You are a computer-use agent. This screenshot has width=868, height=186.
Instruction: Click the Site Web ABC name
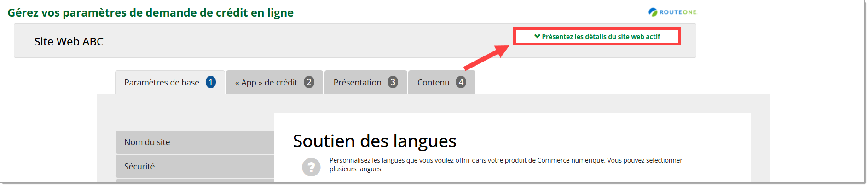click(x=69, y=42)
